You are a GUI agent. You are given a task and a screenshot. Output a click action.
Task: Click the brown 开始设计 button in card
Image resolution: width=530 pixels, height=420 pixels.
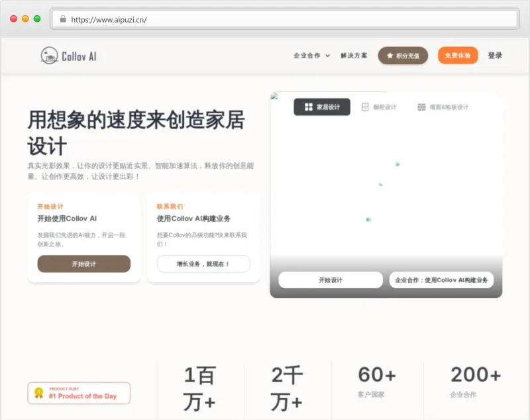pos(84,264)
